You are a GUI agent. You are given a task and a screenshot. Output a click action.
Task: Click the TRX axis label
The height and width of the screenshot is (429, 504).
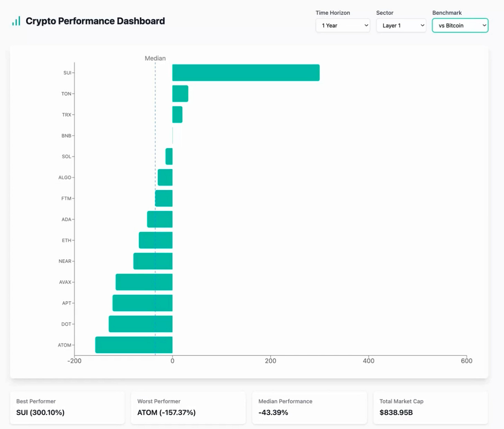pos(66,115)
